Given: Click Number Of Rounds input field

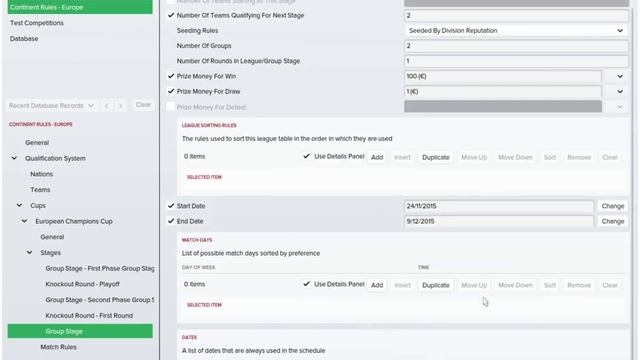Looking at the screenshot, I should (516, 61).
